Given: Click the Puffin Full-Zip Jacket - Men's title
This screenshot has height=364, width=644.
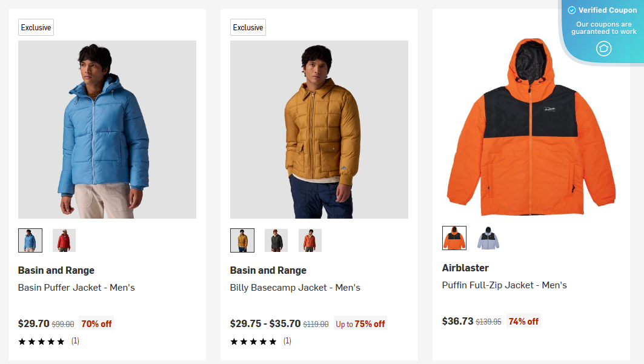Looking at the screenshot, I should (505, 285).
